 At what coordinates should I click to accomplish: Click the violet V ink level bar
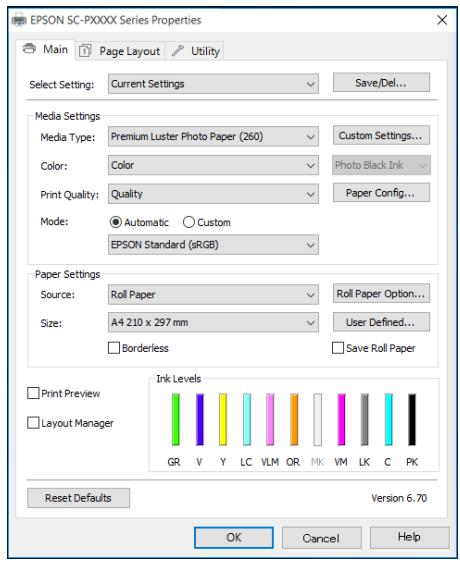200,419
